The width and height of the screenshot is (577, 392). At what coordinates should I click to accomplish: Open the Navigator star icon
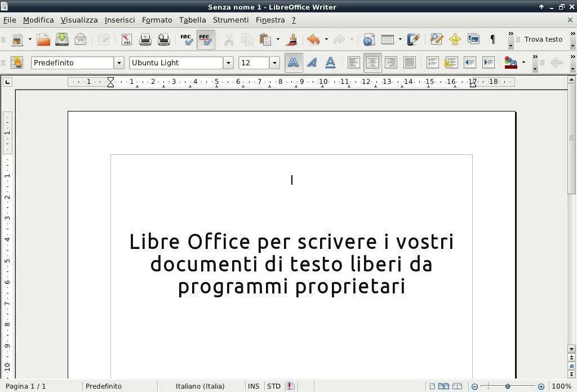pyautogui.click(x=455, y=39)
